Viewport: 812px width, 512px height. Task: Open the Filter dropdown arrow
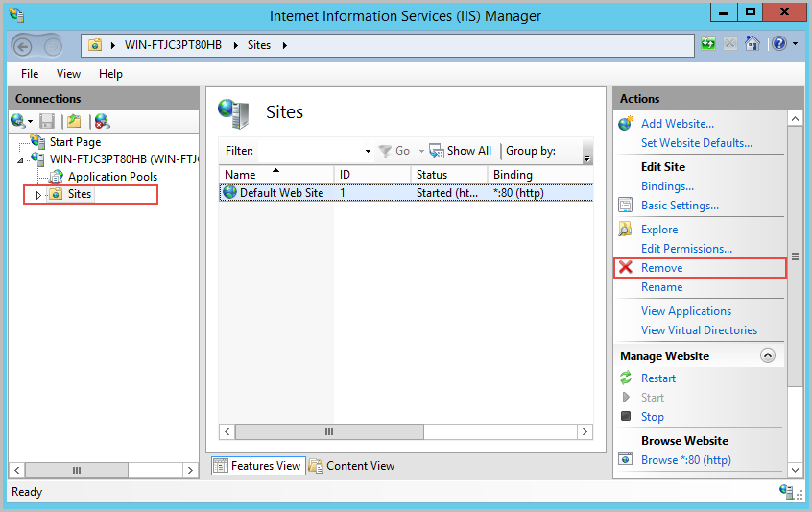[368, 151]
